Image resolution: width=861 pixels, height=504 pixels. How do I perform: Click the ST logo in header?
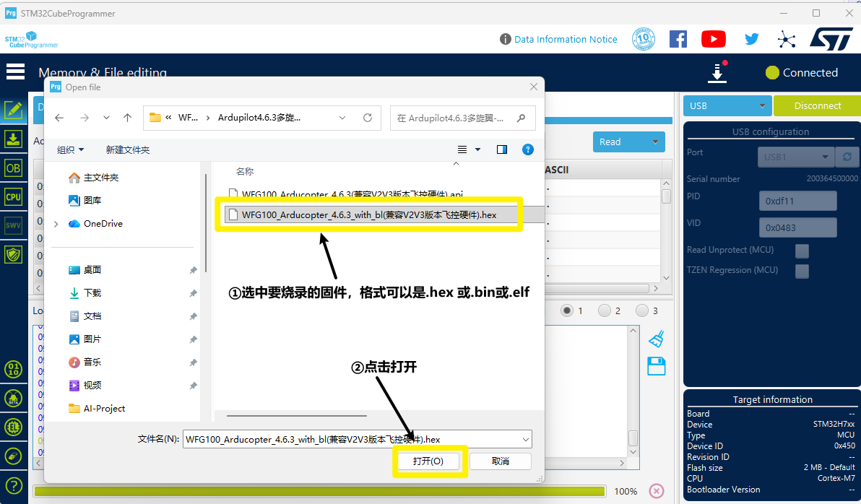[831, 39]
